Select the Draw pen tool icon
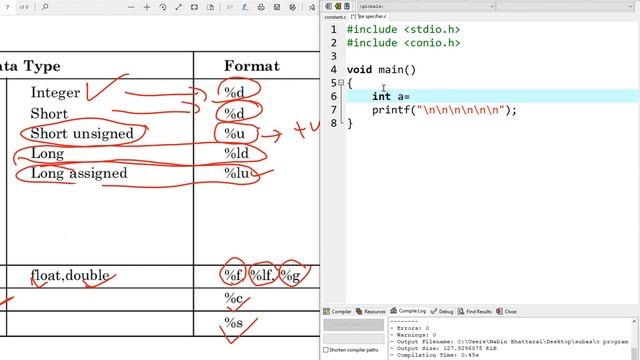This screenshot has height=360, width=640. 245,7
